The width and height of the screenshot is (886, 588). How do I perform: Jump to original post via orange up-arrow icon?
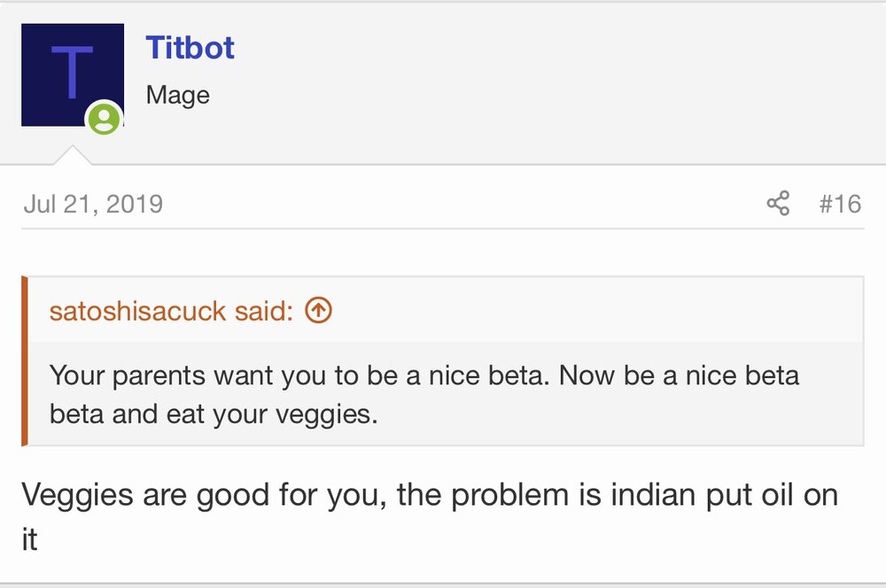318,310
